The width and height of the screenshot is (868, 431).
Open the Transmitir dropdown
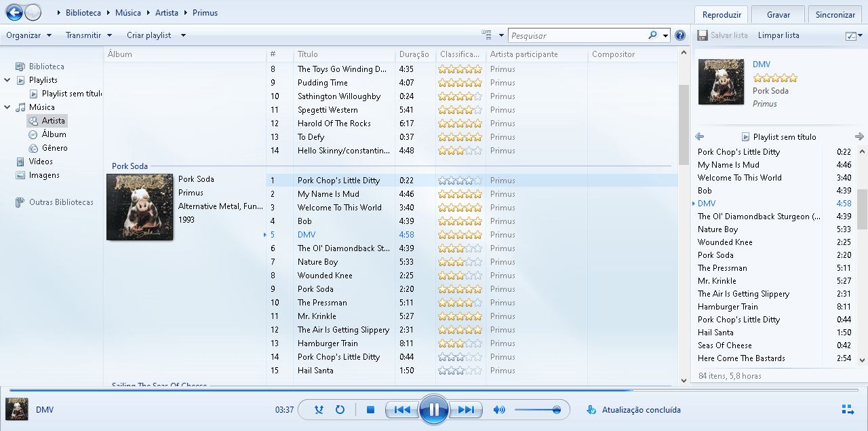[89, 35]
